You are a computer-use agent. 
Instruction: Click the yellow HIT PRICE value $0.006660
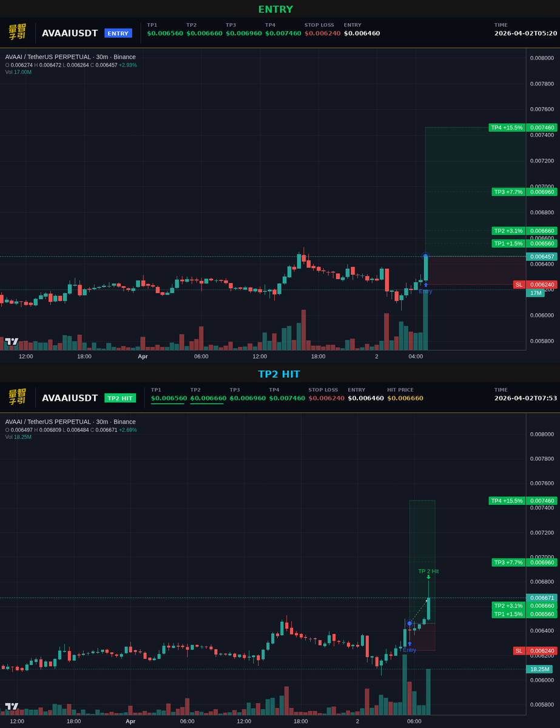(405, 398)
